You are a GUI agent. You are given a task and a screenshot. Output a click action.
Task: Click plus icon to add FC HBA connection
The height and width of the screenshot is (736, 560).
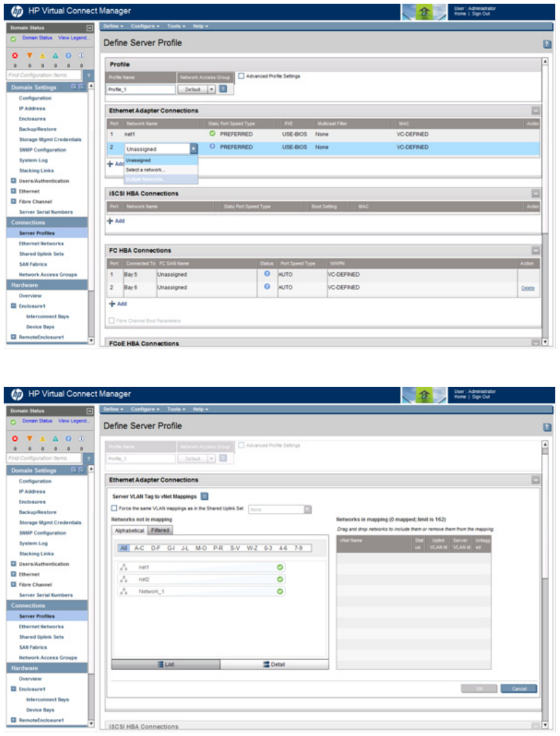112,304
